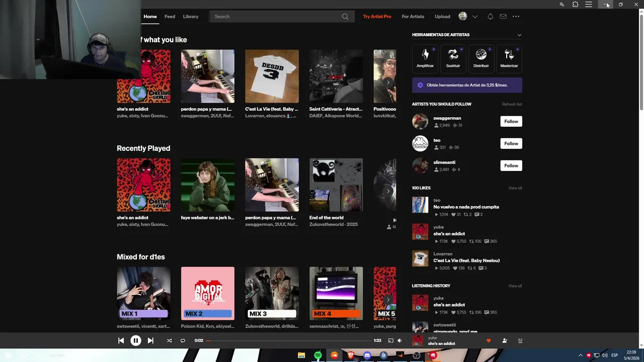Open the Distribuir artist tool
The width and height of the screenshot is (644, 362).
pyautogui.click(x=481, y=58)
